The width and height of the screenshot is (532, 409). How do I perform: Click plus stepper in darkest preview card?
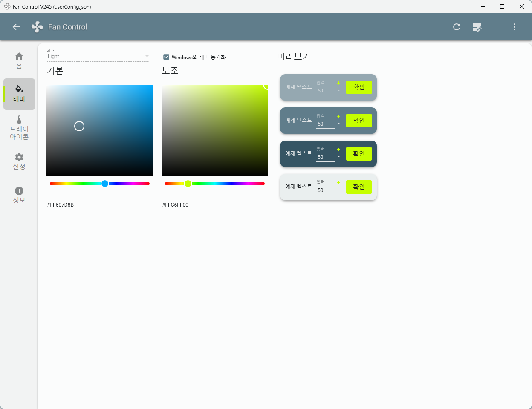pos(339,150)
